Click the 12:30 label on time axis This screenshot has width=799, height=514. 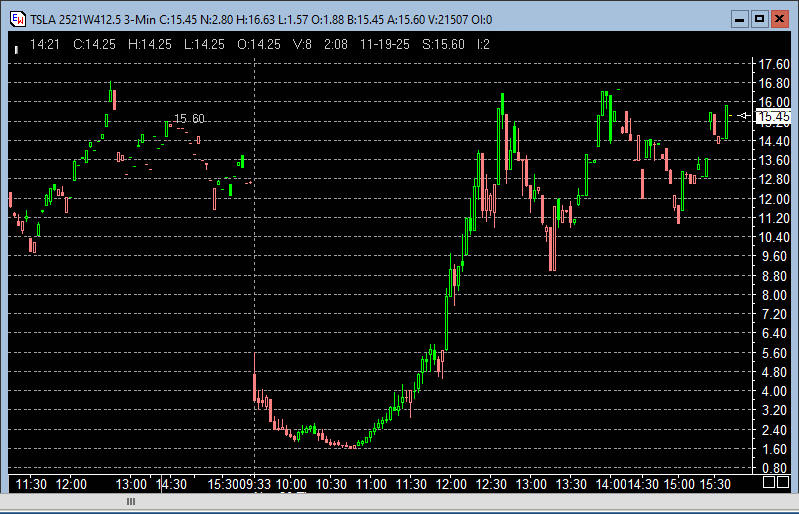491,484
